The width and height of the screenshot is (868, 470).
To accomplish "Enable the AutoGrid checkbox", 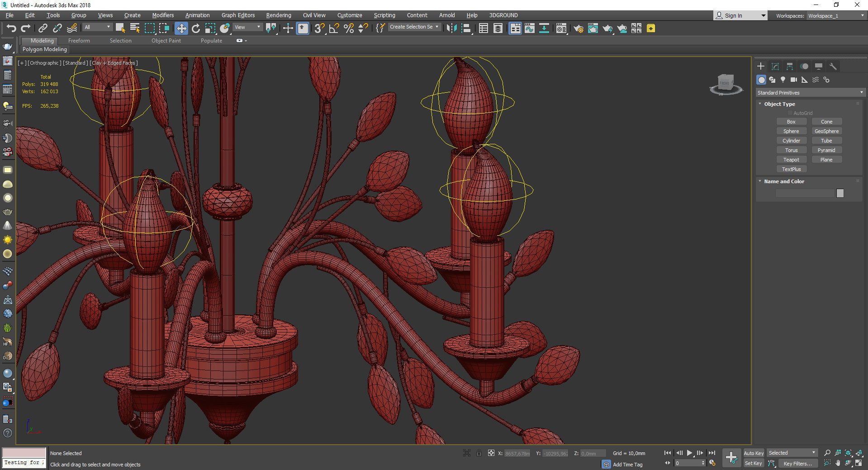I will point(790,113).
